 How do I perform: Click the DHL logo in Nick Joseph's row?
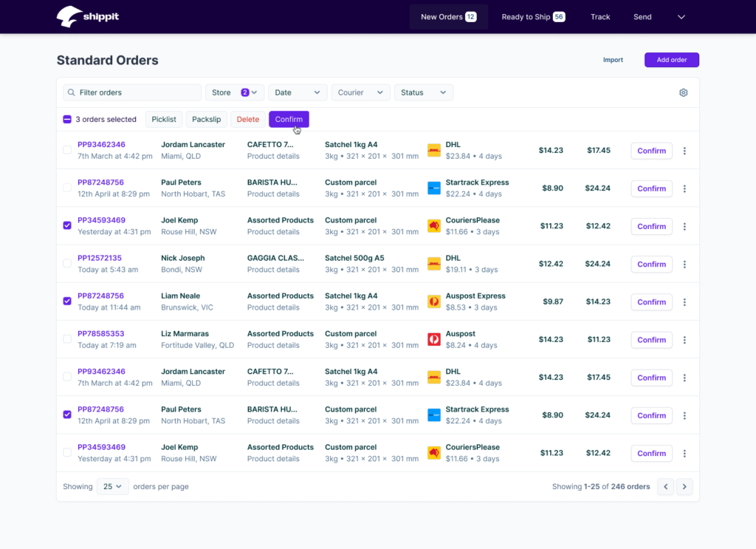tap(434, 264)
